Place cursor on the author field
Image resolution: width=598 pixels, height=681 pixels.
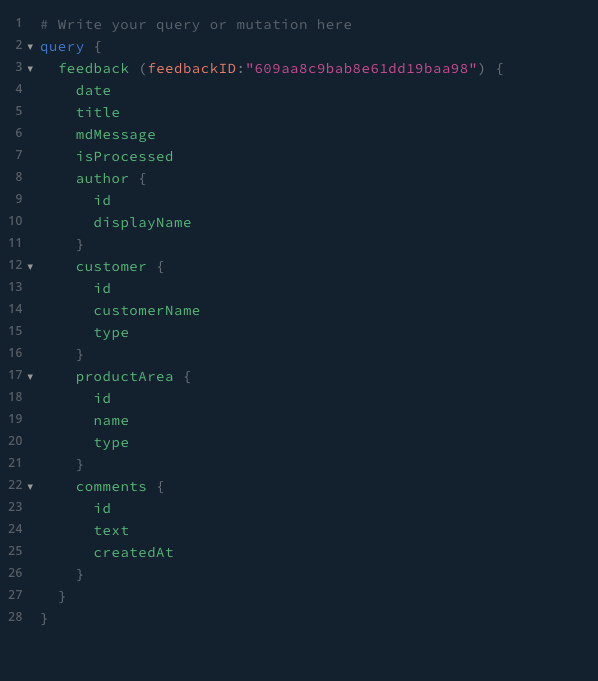pyautogui.click(x=102, y=179)
